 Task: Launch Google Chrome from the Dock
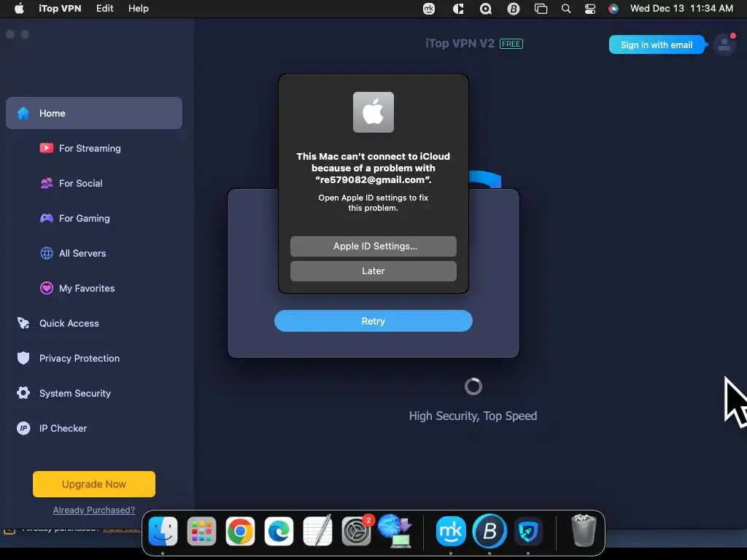(240, 531)
